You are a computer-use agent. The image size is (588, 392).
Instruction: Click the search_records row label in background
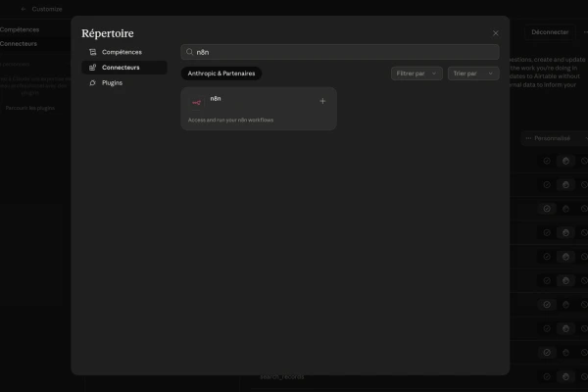click(282, 376)
